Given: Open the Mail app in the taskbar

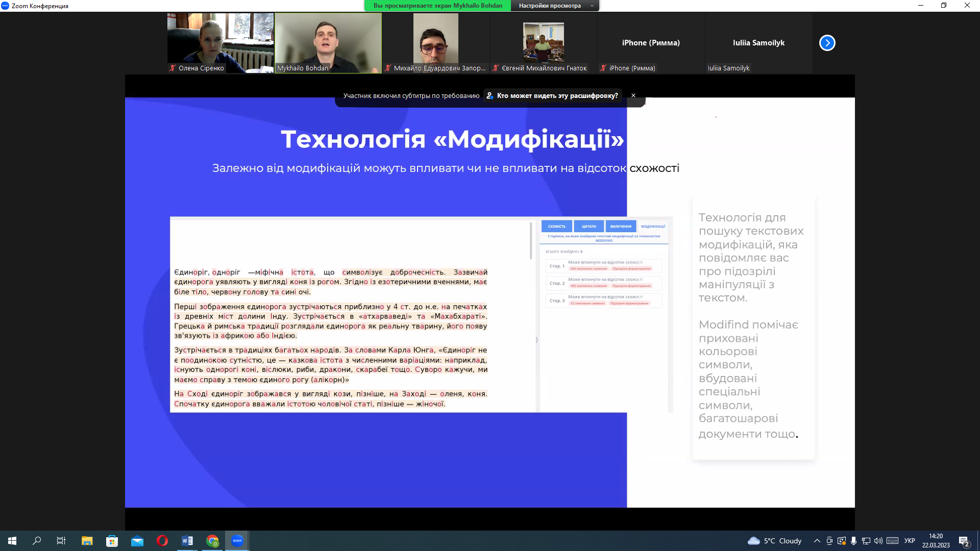Looking at the screenshot, I should coord(137,541).
